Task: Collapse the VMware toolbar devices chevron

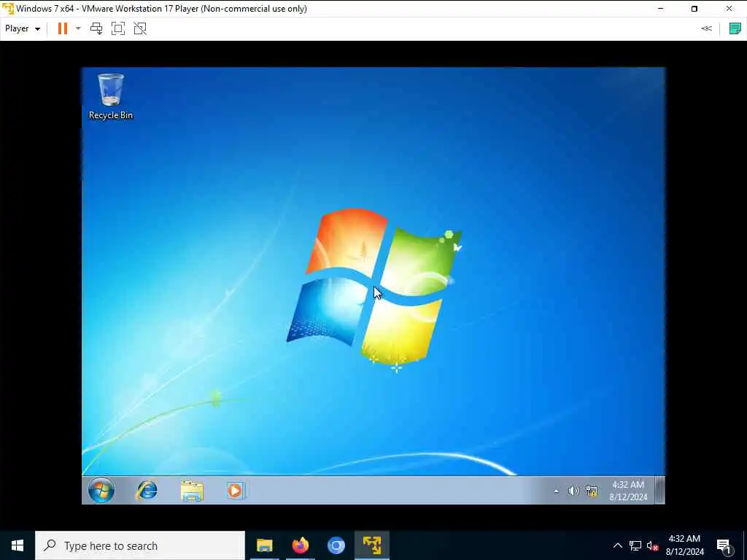Action: point(706,28)
